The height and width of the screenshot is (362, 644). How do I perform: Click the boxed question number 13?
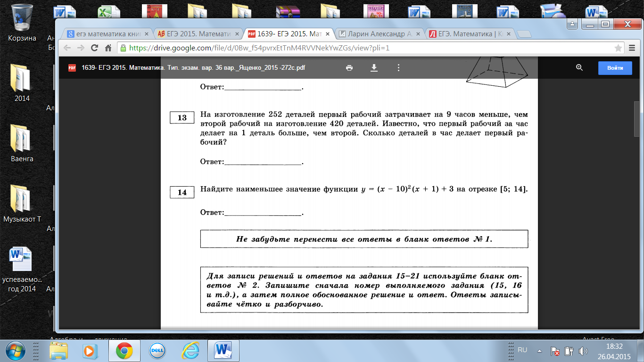182,118
